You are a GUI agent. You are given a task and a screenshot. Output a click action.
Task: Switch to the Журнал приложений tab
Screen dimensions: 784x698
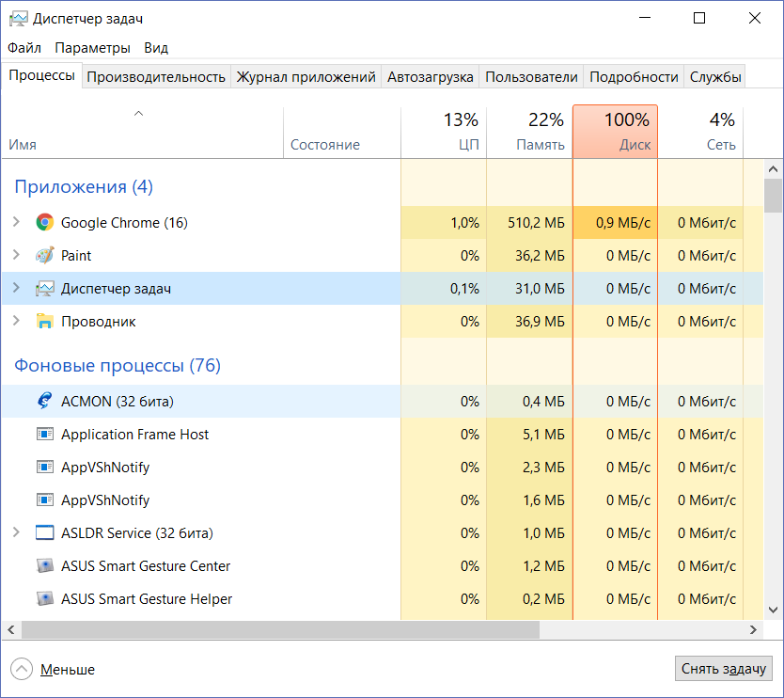coord(306,76)
